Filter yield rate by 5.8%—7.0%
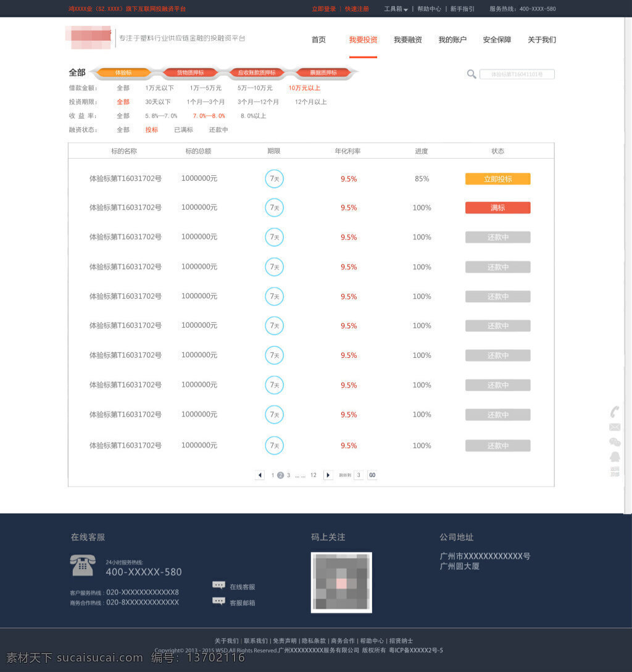This screenshot has height=672, width=632. click(161, 116)
